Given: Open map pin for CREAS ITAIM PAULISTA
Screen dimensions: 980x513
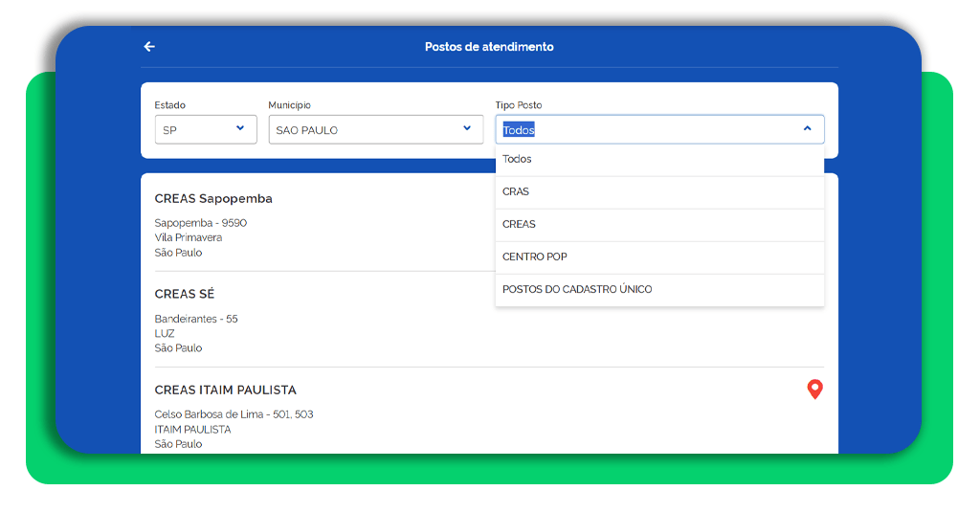Looking at the screenshot, I should tap(814, 390).
